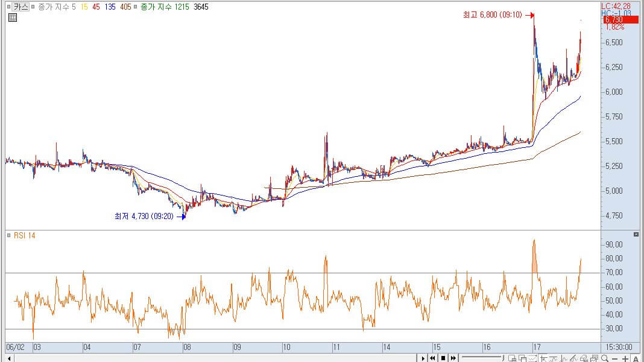Zoom in with the plus button
This screenshot has width=644, height=362.
click(x=625, y=359)
